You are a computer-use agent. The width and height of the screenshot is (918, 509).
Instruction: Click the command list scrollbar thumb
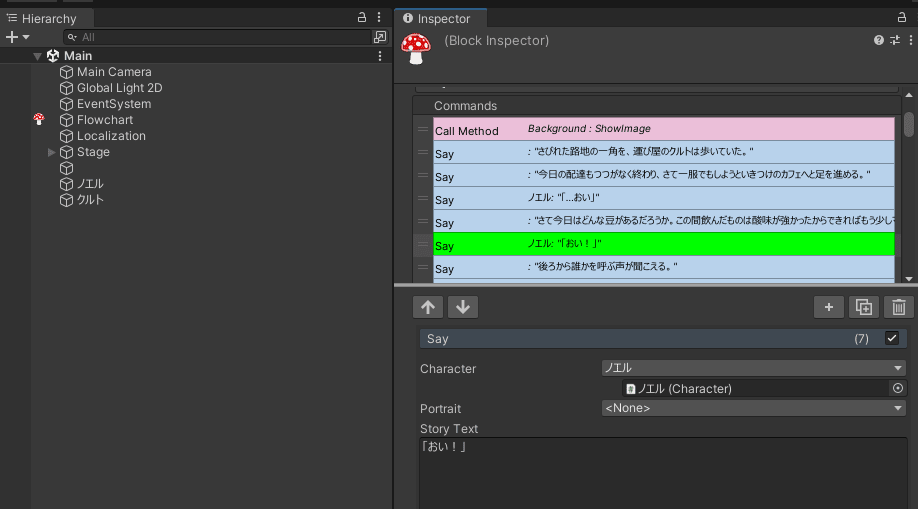(x=909, y=124)
